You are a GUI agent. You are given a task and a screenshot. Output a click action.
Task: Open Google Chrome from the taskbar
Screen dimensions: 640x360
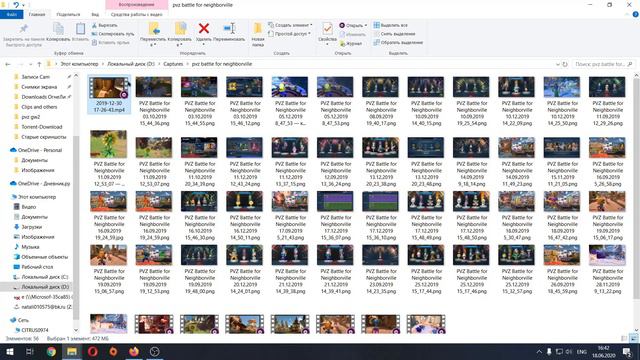tap(51, 352)
